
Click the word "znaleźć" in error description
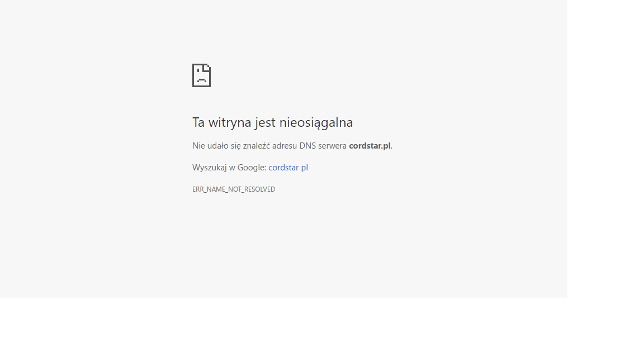click(x=256, y=146)
